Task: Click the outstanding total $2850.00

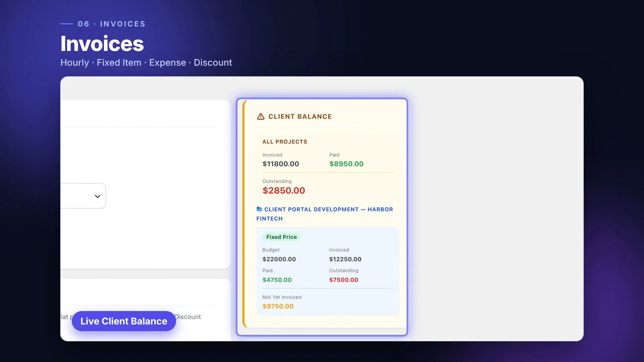Action: 284,190
